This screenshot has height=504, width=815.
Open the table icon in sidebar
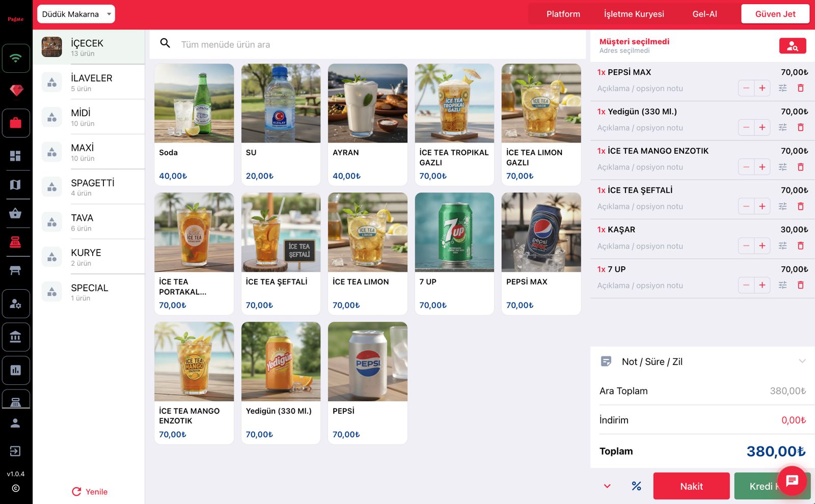pos(16,270)
